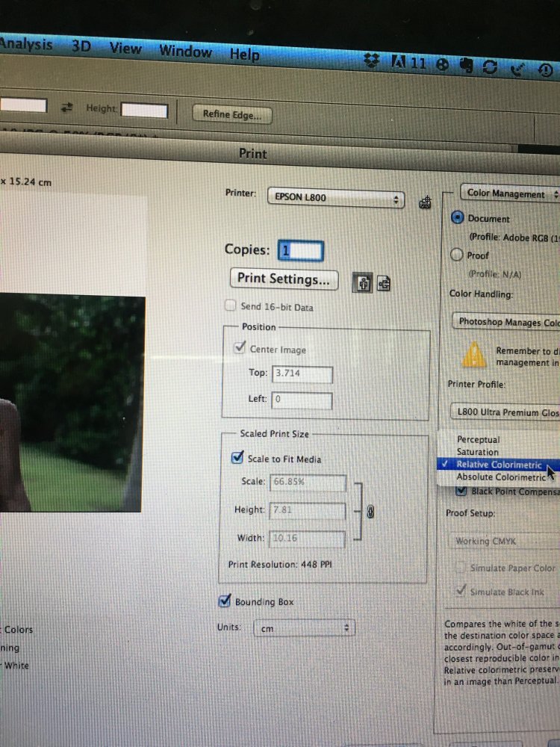Viewport: 560px width, 747px height.
Task: Disable the Bounding Box checkbox
Action: point(223,601)
